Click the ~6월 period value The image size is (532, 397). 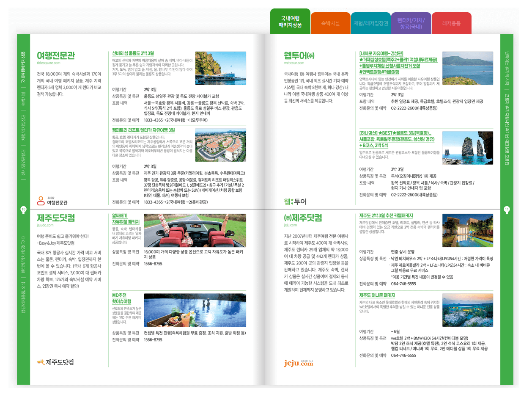[x=395, y=331]
